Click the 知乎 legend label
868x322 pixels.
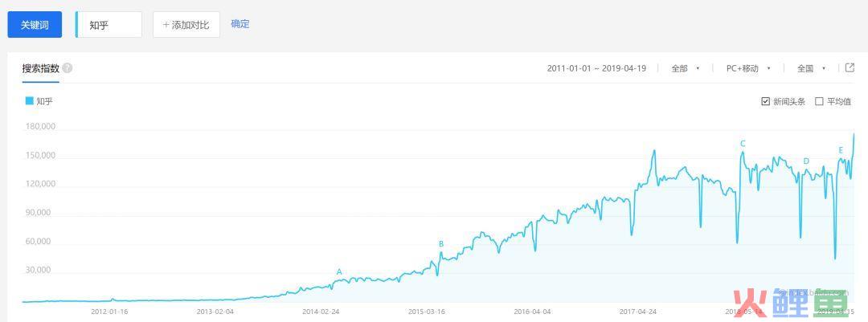(45, 101)
